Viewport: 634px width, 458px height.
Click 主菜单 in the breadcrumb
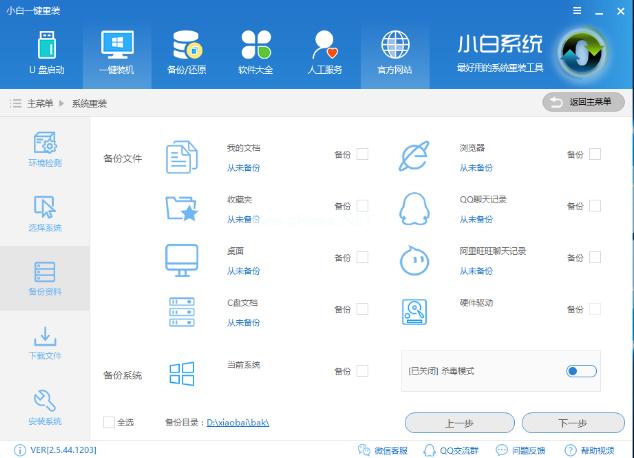pyautogui.click(x=40, y=103)
